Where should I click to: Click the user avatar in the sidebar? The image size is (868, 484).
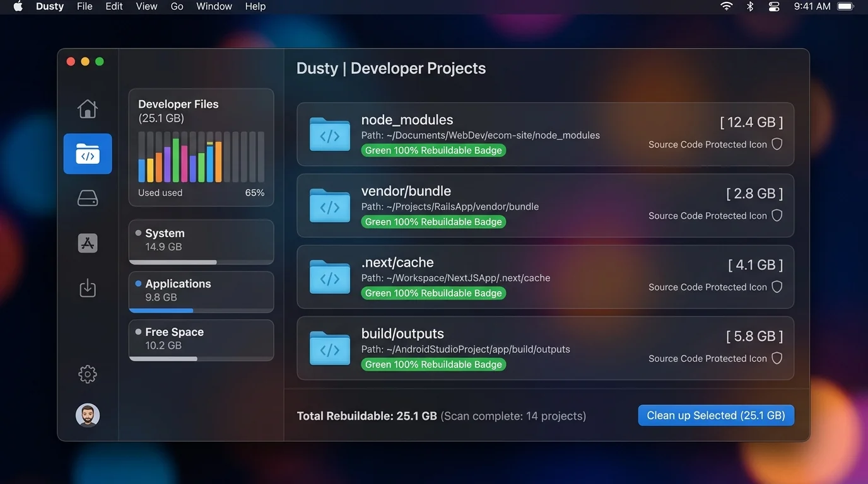point(88,415)
